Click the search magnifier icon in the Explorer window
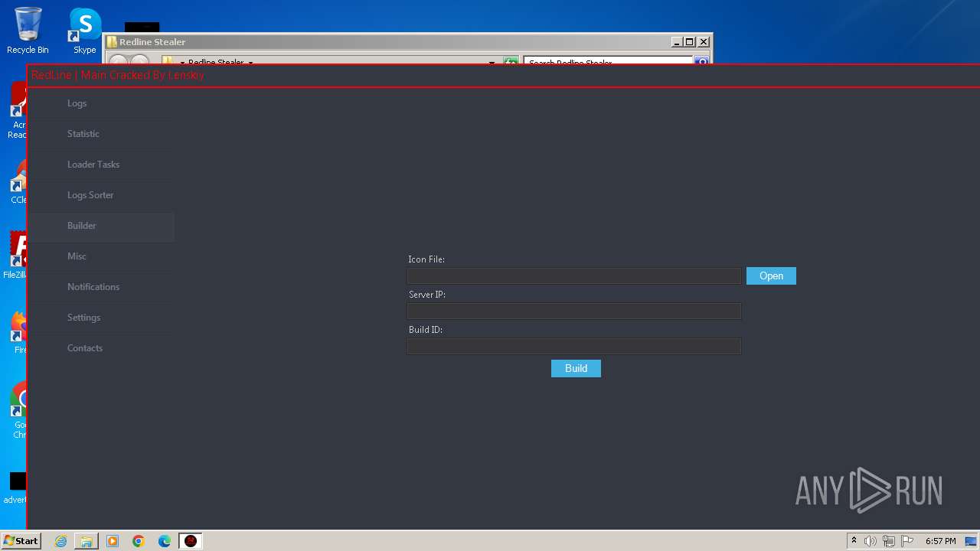980x551 pixels. (701, 61)
